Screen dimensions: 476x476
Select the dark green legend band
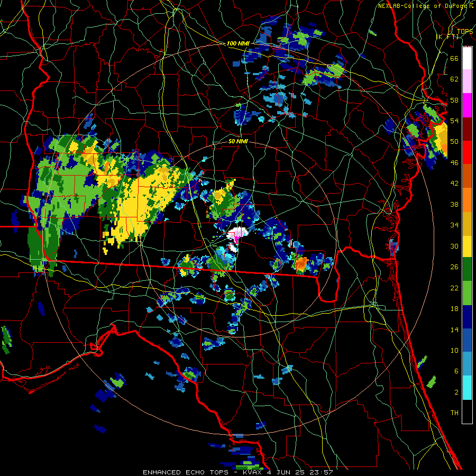pyautogui.click(x=467, y=269)
